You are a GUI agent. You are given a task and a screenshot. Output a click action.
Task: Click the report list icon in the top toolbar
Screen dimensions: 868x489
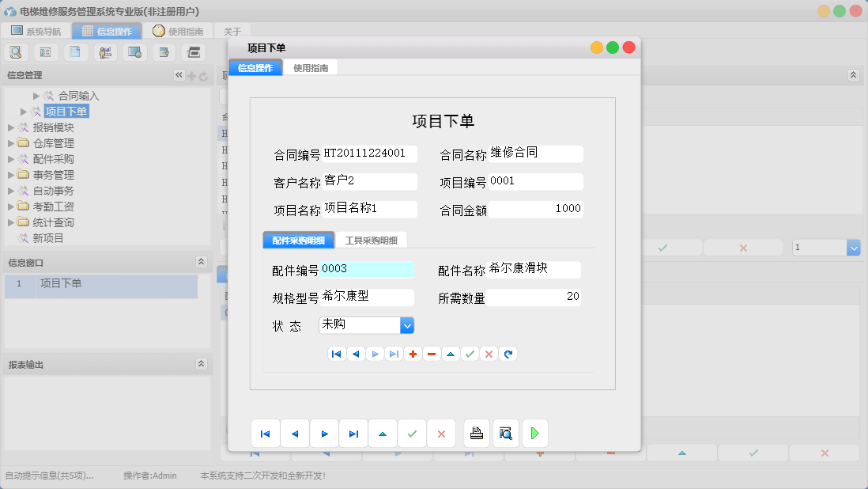coord(45,51)
